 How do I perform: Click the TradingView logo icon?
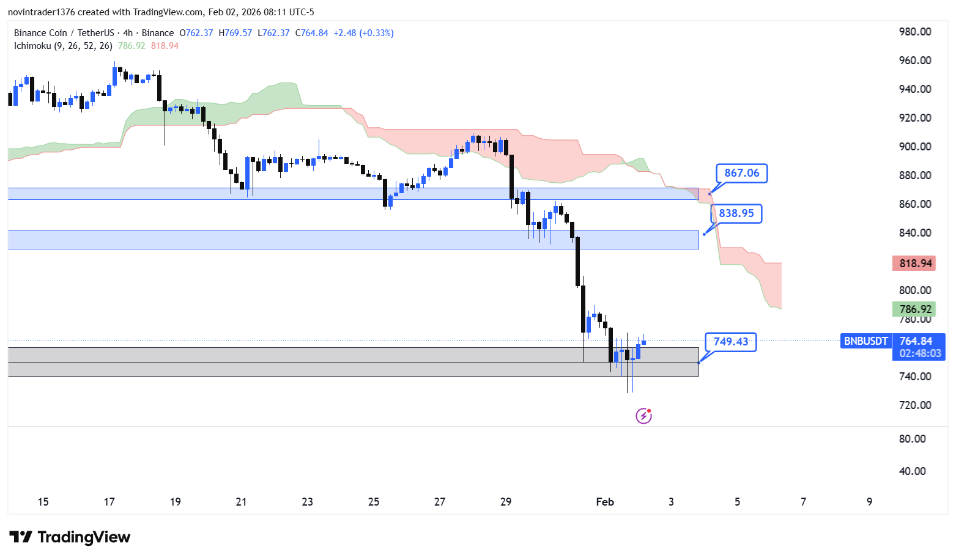21,537
